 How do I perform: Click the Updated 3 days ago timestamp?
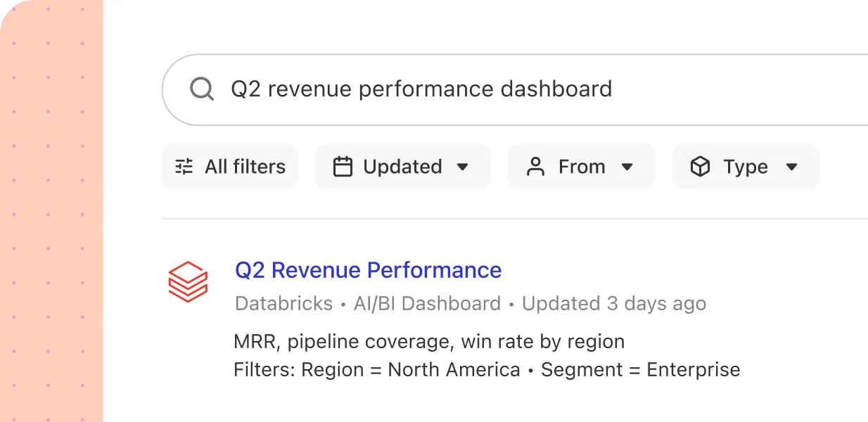[x=614, y=303]
